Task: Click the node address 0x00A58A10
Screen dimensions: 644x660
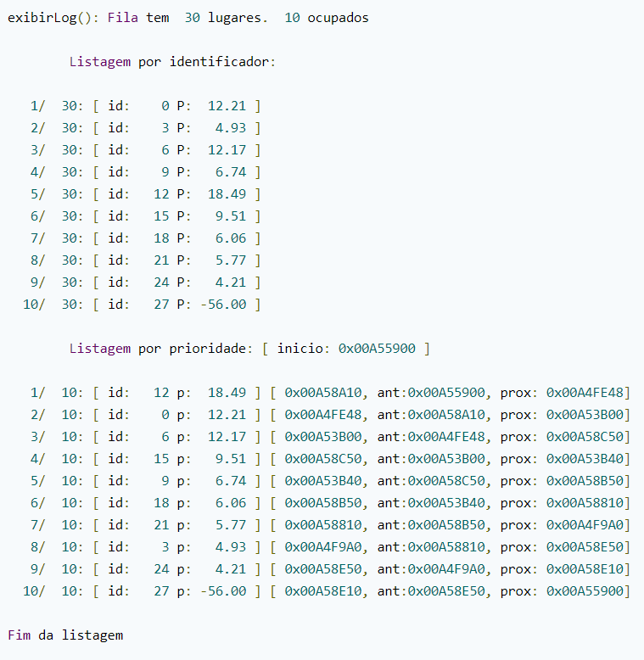Action: coord(322,393)
